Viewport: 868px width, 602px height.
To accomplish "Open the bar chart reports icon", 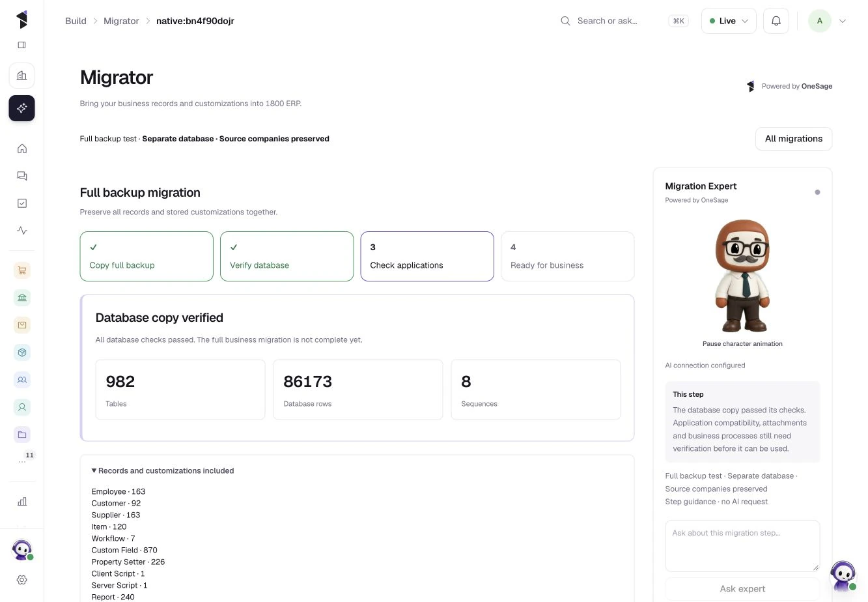I will point(21,502).
